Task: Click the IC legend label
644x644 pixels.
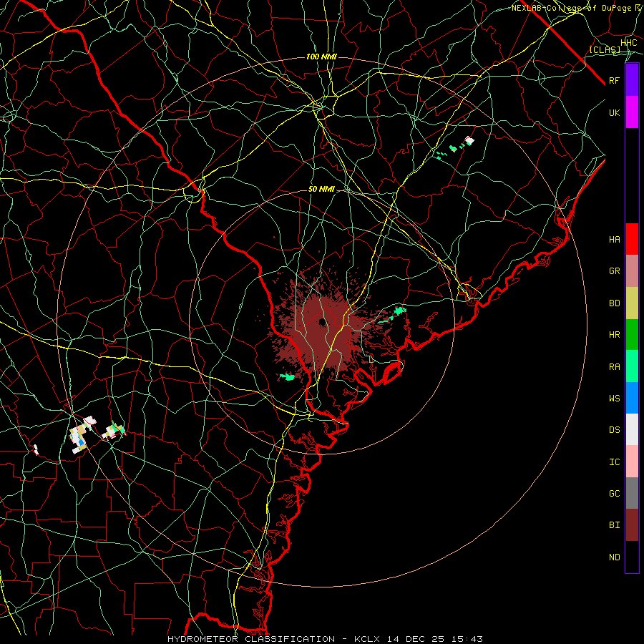Action: pos(614,462)
